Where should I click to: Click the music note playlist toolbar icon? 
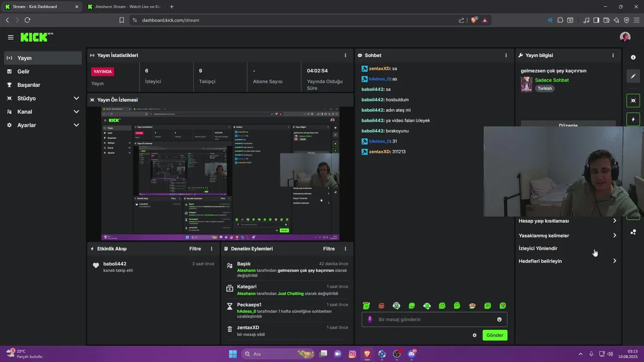(x=586, y=20)
